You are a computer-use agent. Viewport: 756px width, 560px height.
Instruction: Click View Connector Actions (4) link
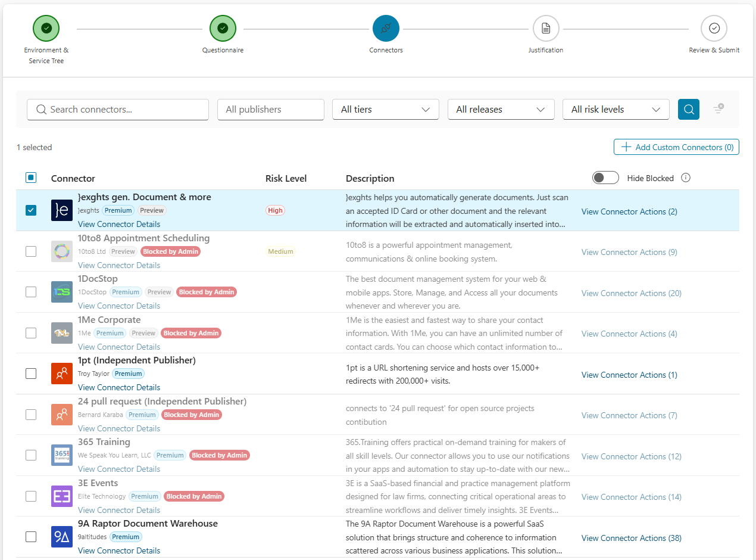click(x=629, y=334)
